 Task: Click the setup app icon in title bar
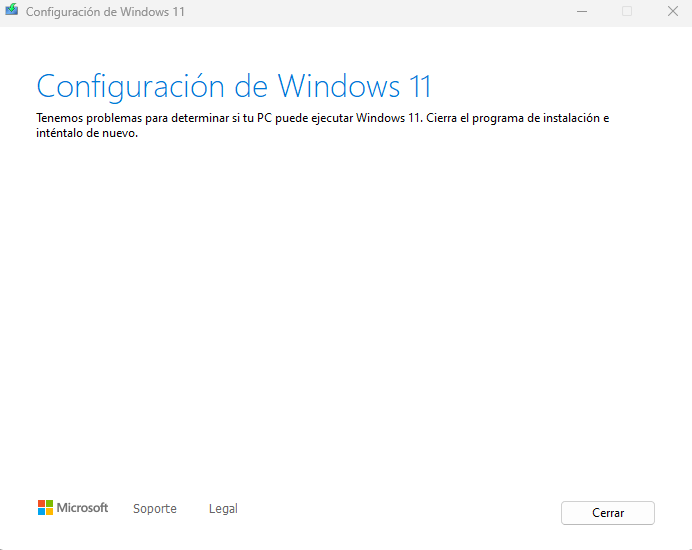(11, 10)
